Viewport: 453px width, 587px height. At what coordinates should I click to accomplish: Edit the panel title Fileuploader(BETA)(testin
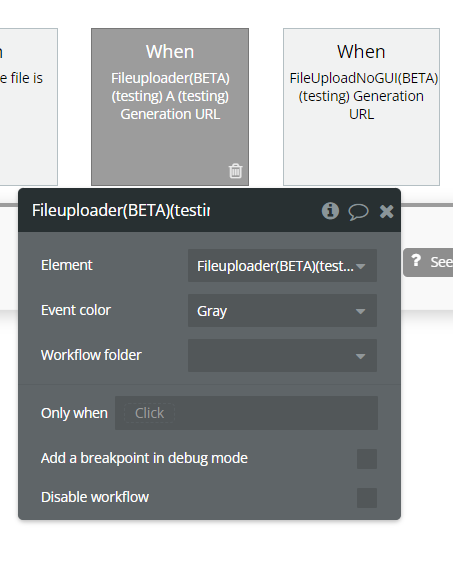coord(121,210)
